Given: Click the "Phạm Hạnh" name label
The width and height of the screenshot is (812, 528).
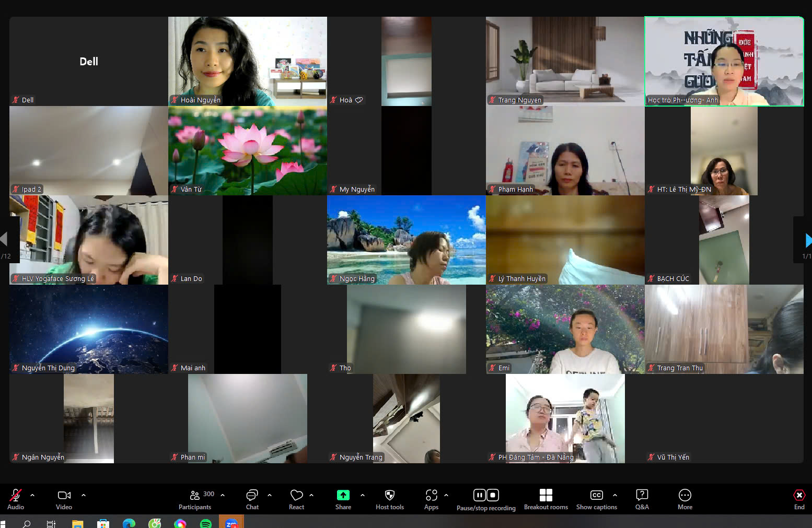Looking at the screenshot, I should coord(516,189).
